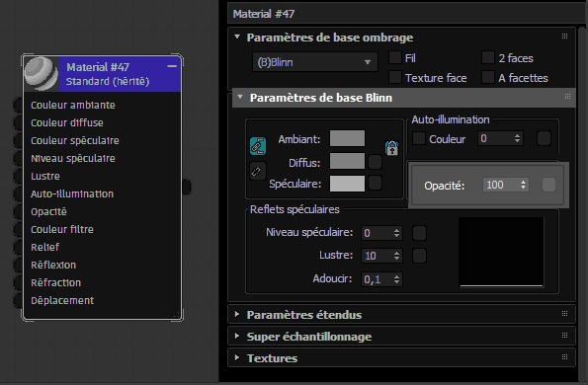Click the ambient-diffuse color lock icon
The image size is (588, 385).
tap(258, 146)
